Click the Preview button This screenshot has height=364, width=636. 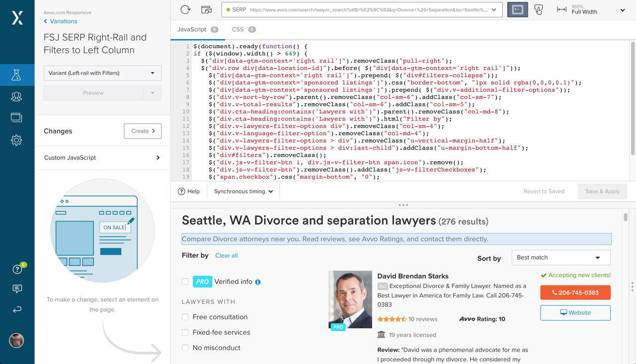(93, 93)
